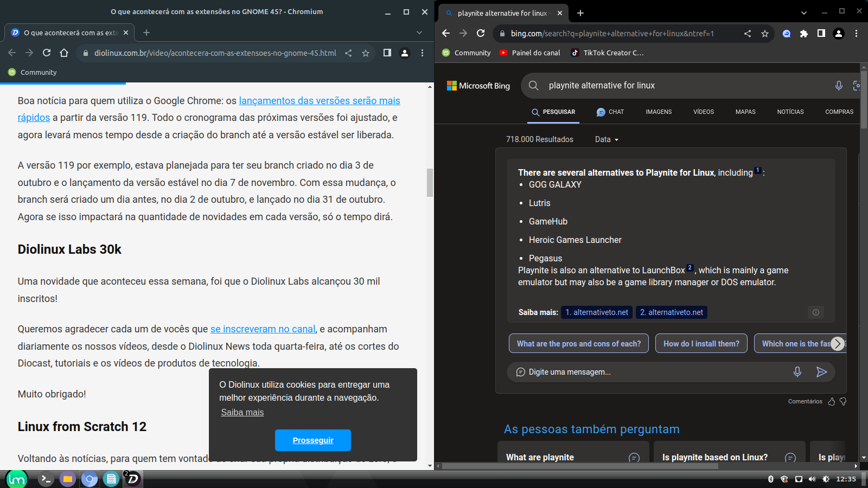Open Community bookmark in Chromium window
Viewport: 868px width, 488px height.
coord(33,73)
